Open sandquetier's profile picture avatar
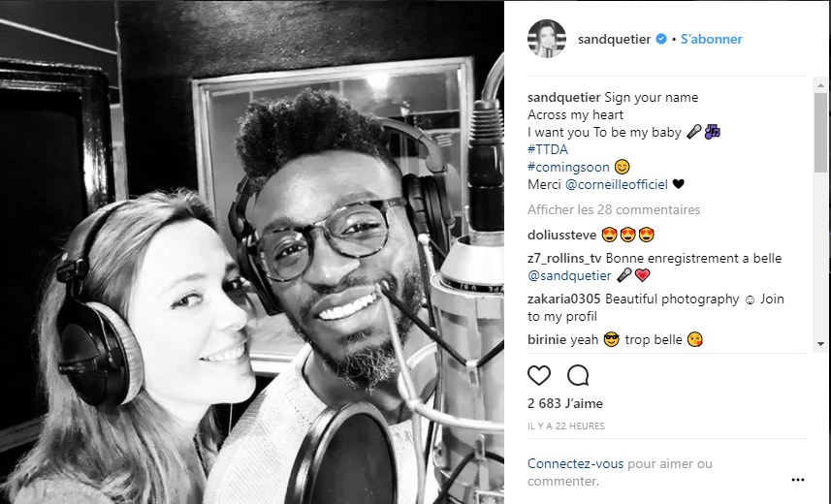831x504 pixels. [x=546, y=39]
